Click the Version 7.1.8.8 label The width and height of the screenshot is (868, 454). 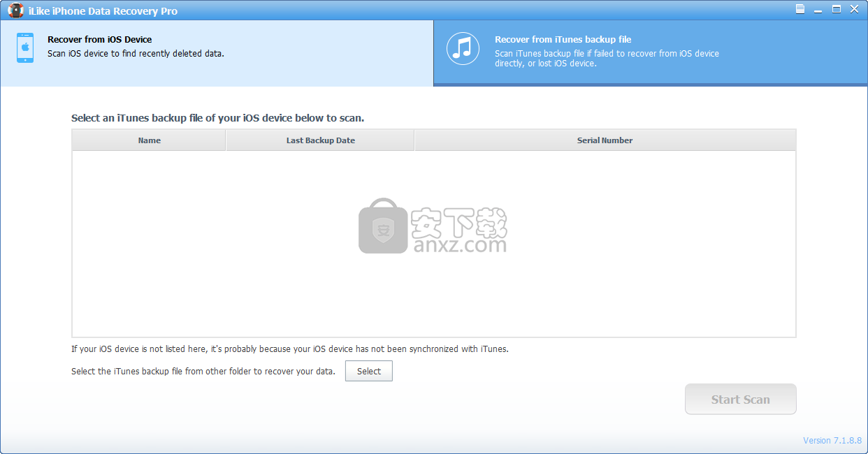[x=832, y=441]
